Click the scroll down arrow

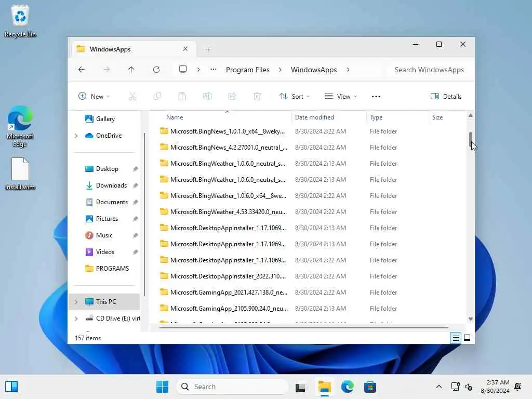(471, 319)
